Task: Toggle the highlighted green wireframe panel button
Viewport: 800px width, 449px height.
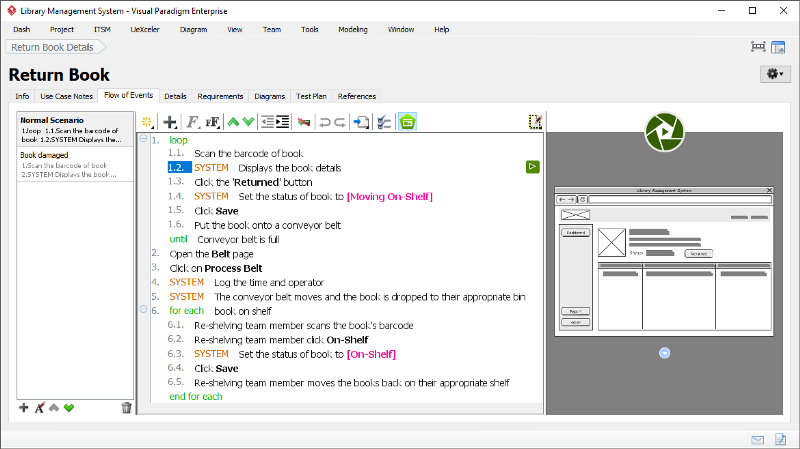Action: tap(407, 122)
